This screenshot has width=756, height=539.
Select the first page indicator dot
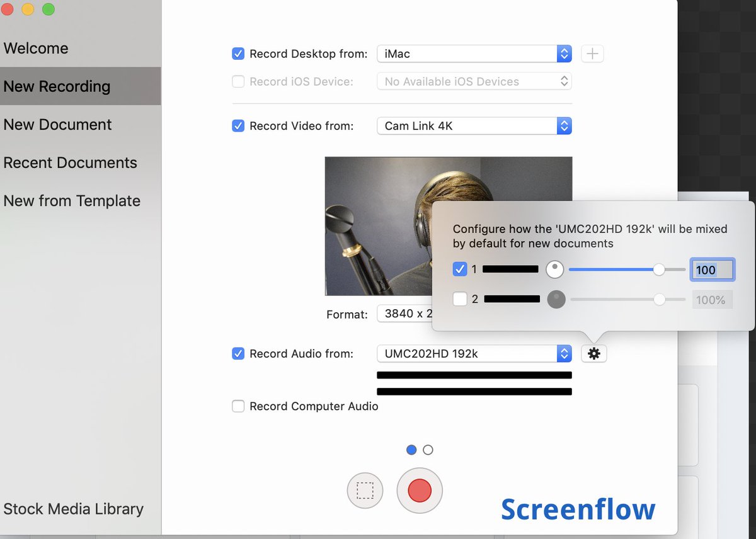coord(411,450)
